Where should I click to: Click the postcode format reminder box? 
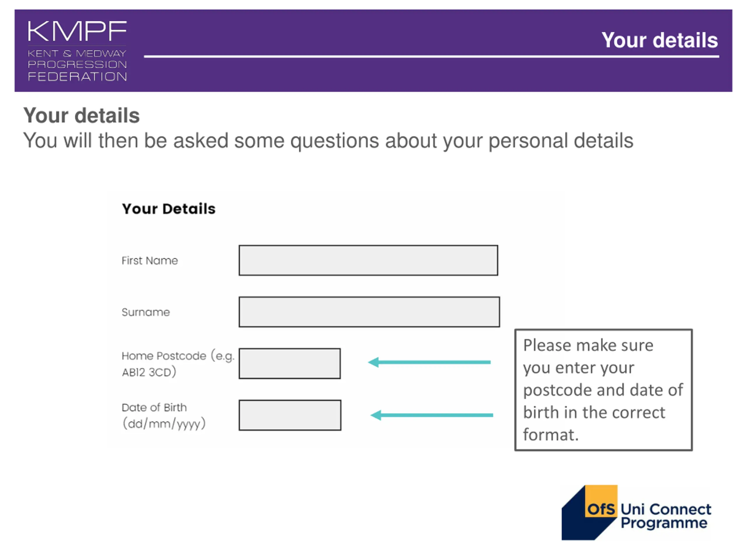coord(603,390)
